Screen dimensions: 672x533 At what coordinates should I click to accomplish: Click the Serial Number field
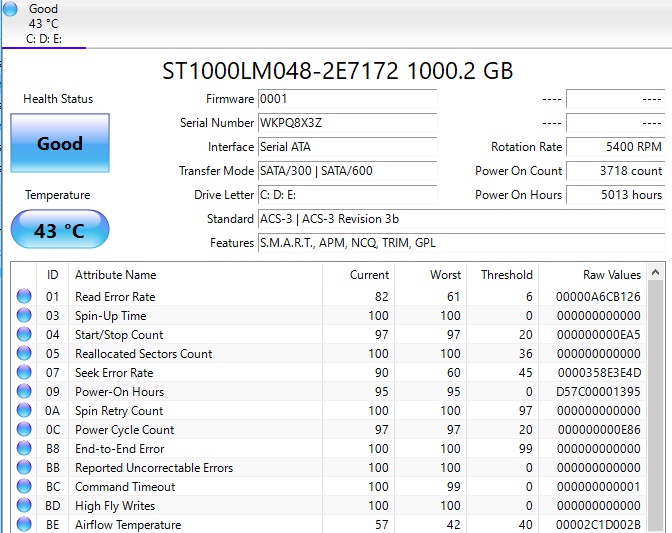pos(347,123)
